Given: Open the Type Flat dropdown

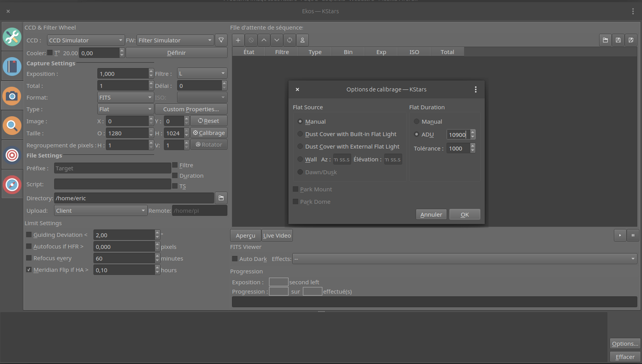Looking at the screenshot, I should (x=125, y=109).
